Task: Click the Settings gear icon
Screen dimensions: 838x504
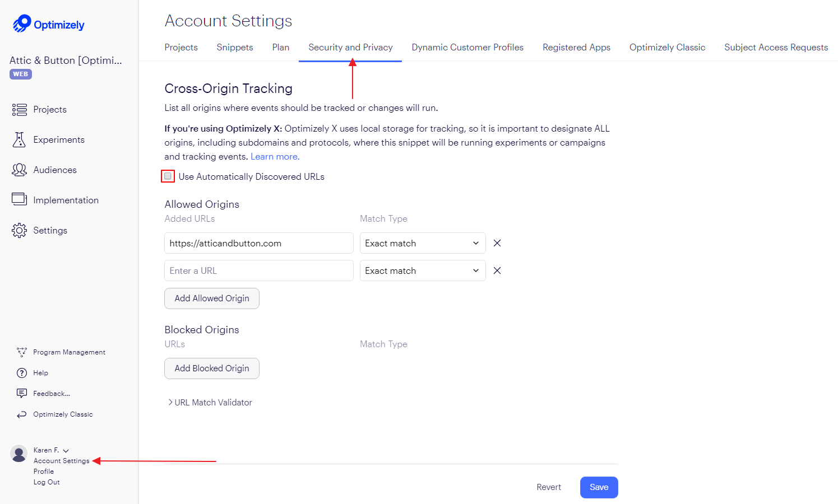Action: [20, 230]
